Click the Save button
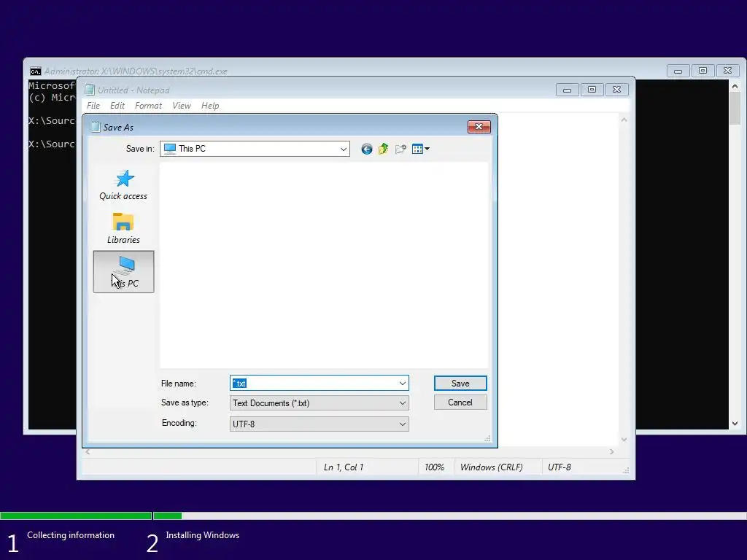 tap(460, 384)
